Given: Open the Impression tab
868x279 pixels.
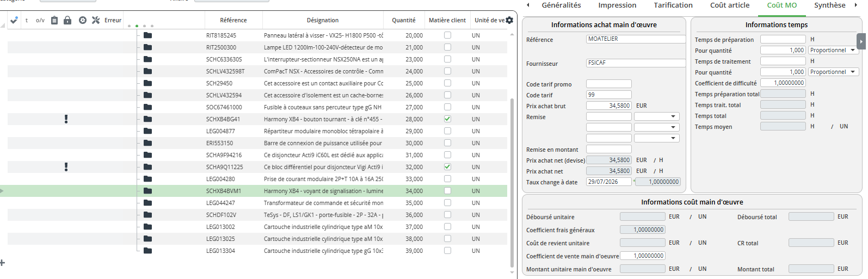Looking at the screenshot, I should [617, 5].
